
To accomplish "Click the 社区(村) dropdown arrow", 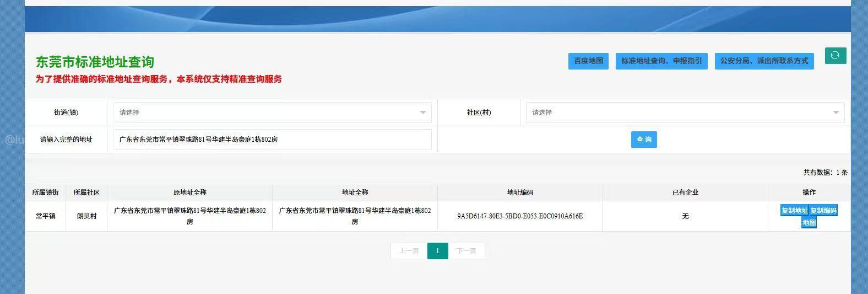I will [836, 113].
